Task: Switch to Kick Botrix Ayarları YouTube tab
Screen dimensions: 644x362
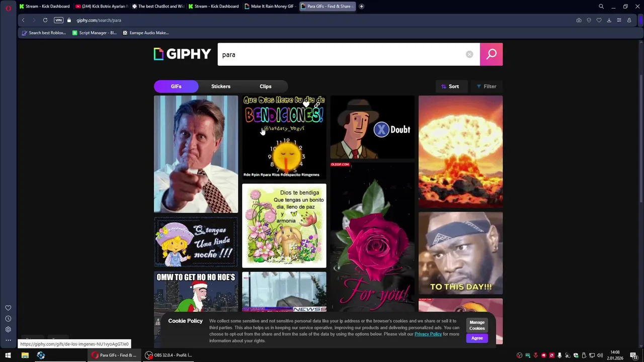Action: (x=101, y=7)
